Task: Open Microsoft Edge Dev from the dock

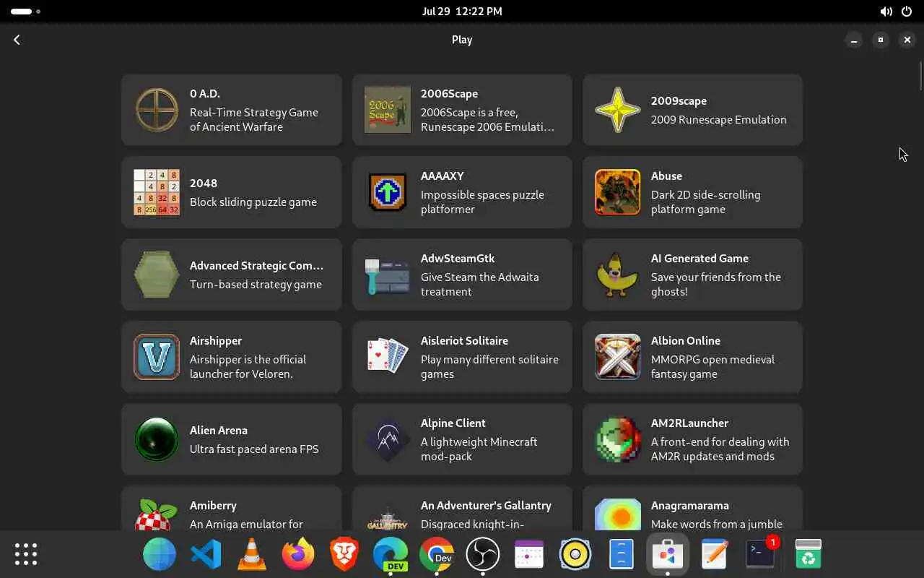Action: click(391, 554)
